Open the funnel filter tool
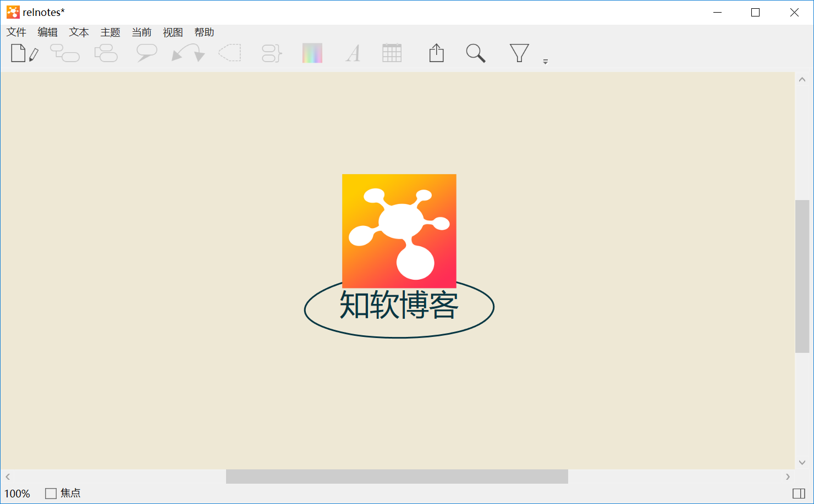The width and height of the screenshot is (814, 504). point(519,53)
